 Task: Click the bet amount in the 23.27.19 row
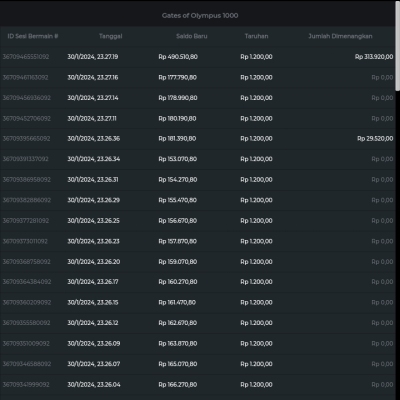pyautogui.click(x=256, y=57)
